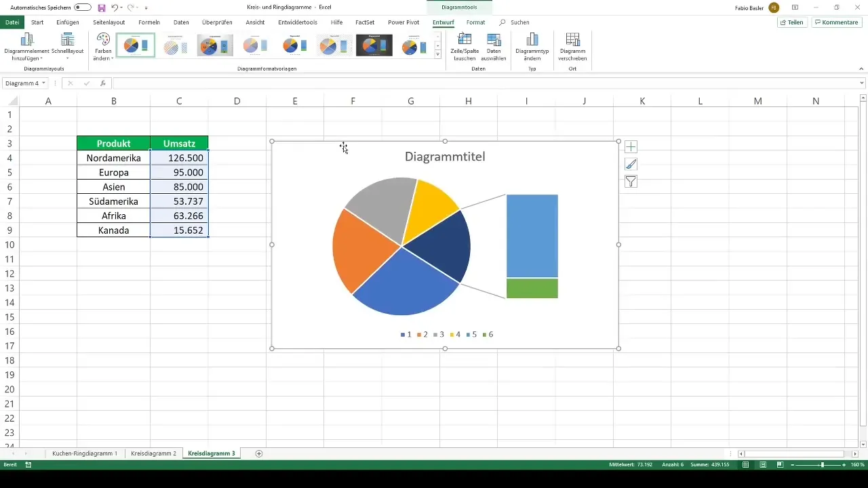Click the redo arrow icon
Viewport: 868px width, 488px height.
click(x=130, y=7)
